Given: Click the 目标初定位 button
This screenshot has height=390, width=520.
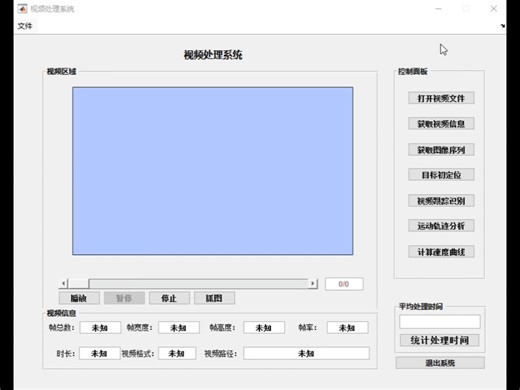Looking at the screenshot, I should coord(441,175).
